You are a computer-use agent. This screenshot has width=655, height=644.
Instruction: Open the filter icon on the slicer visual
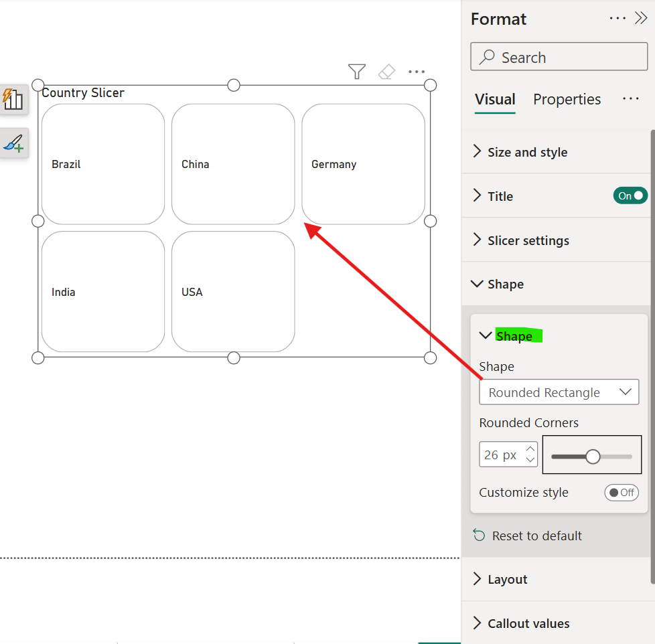(357, 72)
